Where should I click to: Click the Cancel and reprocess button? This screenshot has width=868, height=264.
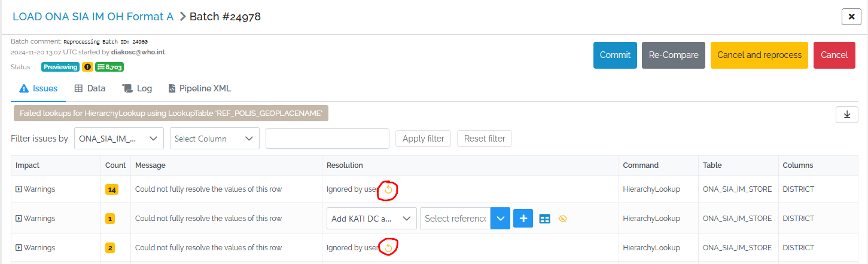point(759,55)
